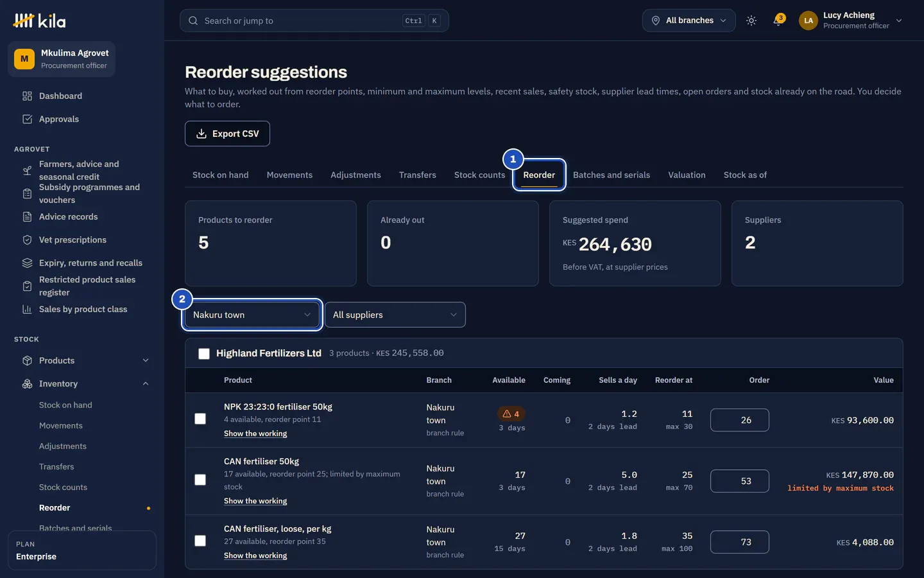
Task: Show the working for CAN fertiliser 50kg
Action: (255, 501)
